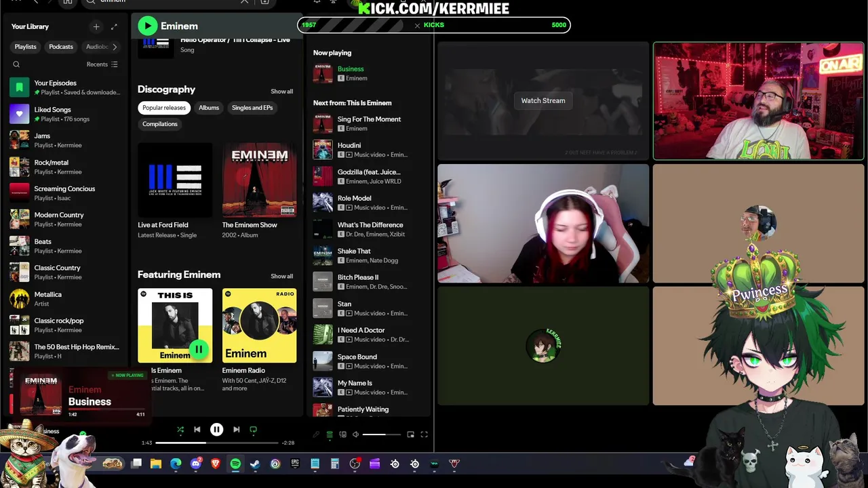Select My Name Is in queue

(369, 388)
